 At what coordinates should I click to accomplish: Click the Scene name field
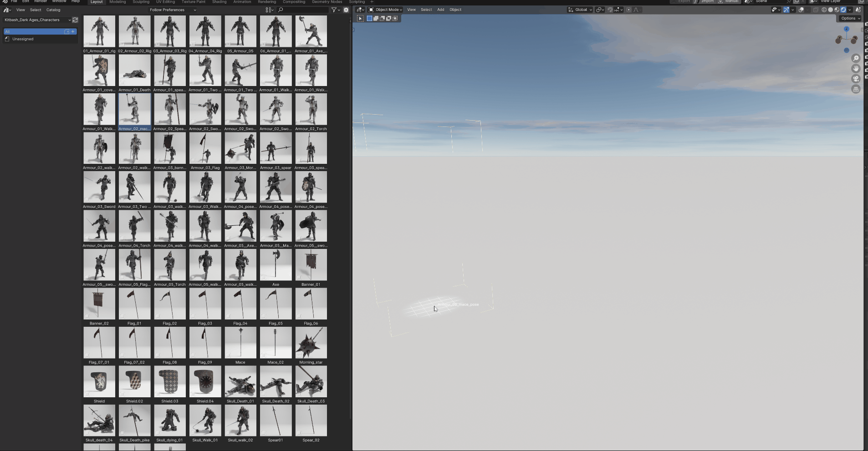[x=770, y=1]
